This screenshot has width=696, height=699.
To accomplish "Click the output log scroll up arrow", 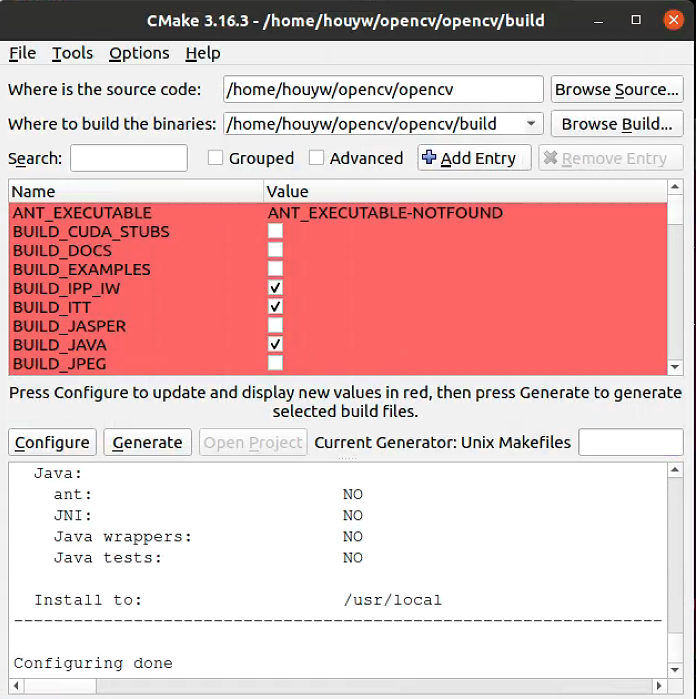I will [675, 470].
